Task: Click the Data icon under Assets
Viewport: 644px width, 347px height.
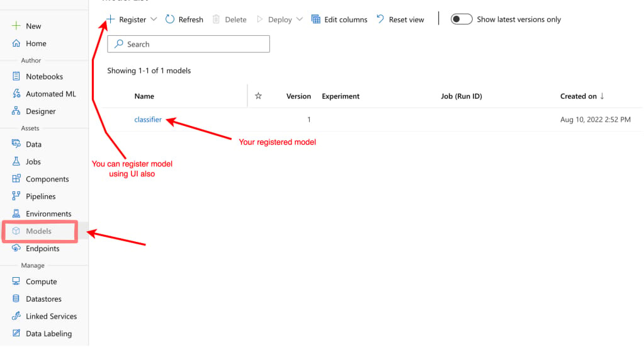Action: click(16, 144)
